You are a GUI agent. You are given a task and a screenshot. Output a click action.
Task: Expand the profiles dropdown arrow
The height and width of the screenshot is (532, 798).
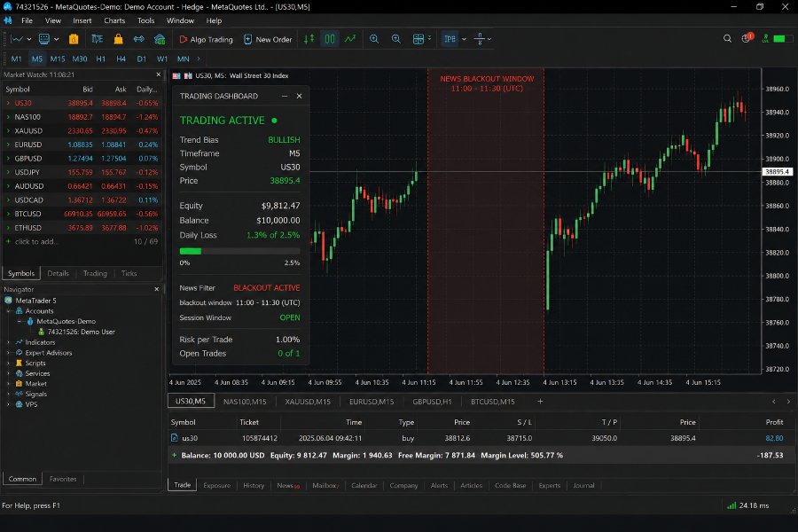(56, 39)
